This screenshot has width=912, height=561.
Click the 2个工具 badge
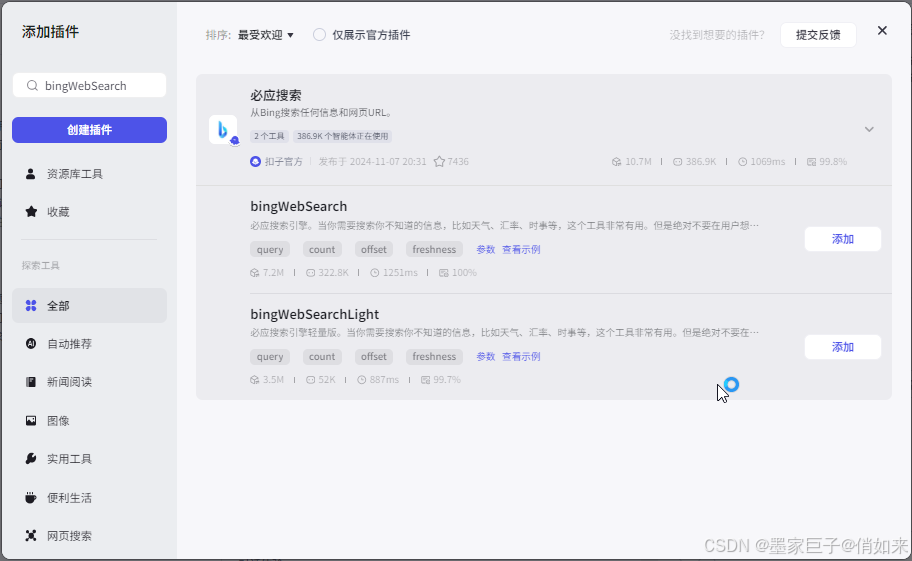pos(269,136)
